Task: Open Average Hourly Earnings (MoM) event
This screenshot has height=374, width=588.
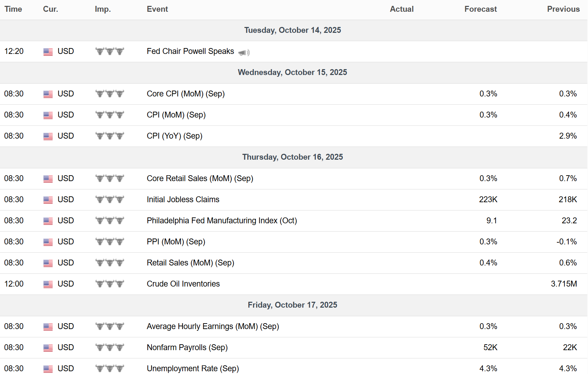Action: (213, 326)
